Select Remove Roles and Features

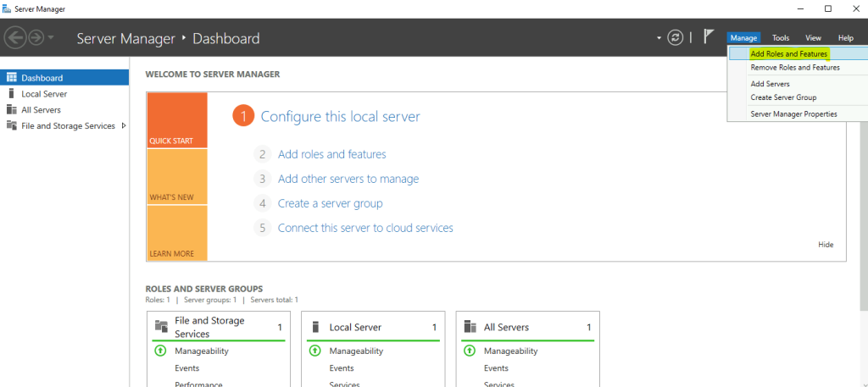(x=795, y=68)
